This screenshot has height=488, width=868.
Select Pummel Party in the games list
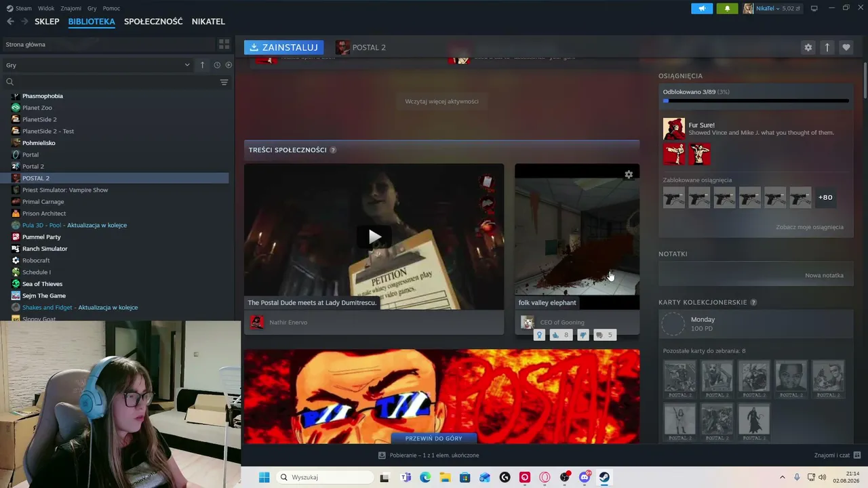(41, 237)
